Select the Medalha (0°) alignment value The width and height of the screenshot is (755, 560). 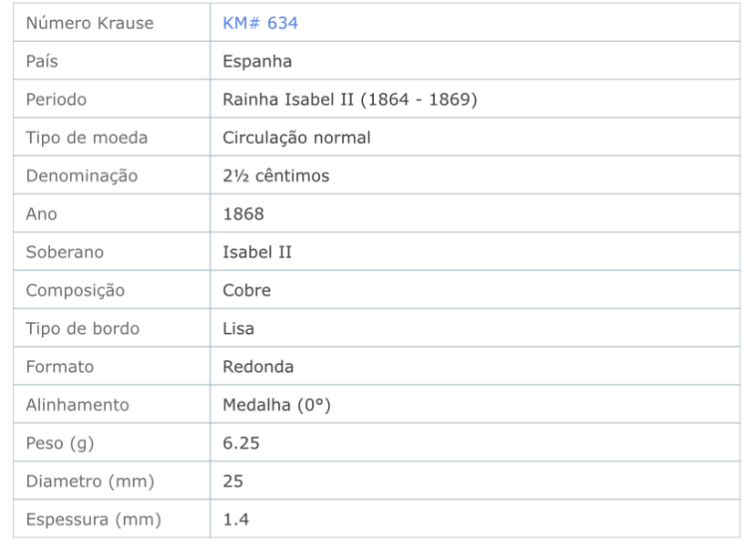pyautogui.click(x=276, y=405)
